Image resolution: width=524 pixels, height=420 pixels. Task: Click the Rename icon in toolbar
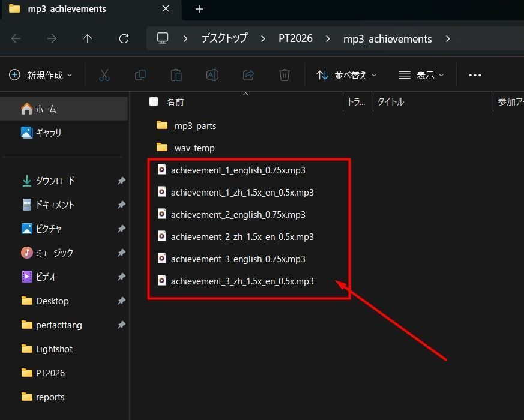212,75
